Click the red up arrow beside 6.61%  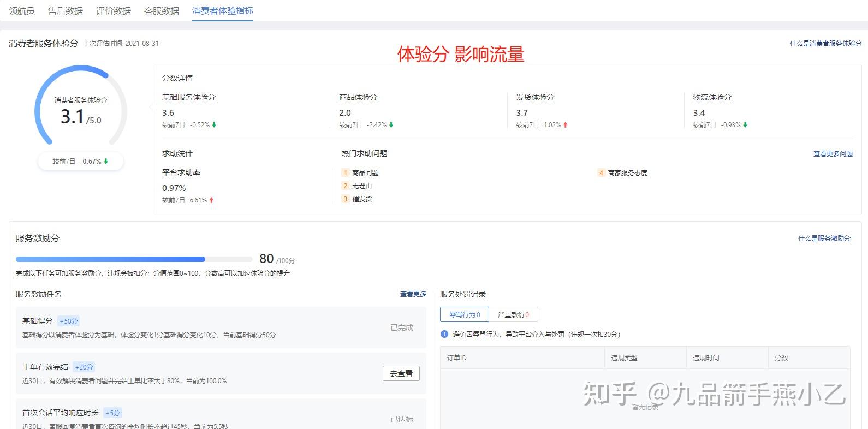(x=211, y=200)
